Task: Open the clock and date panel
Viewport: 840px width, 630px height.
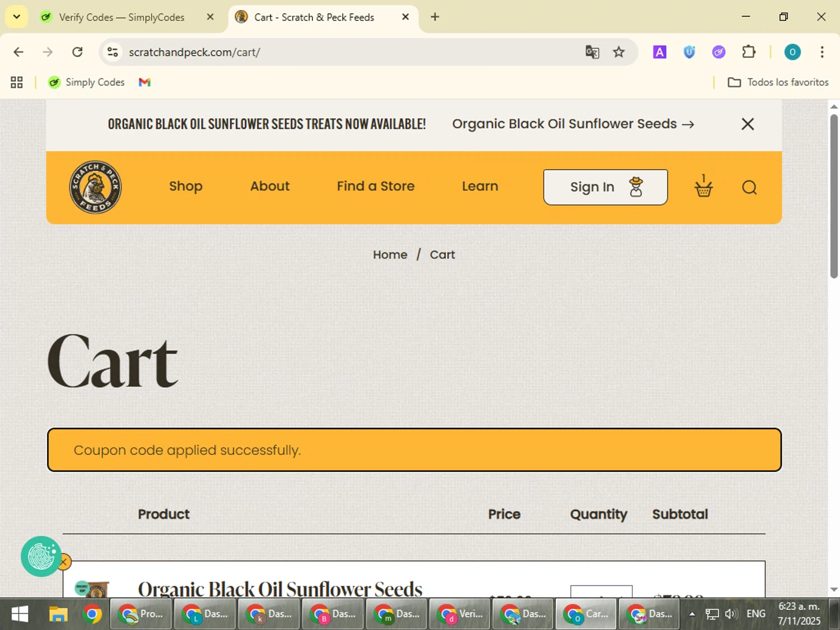Action: click(x=799, y=614)
